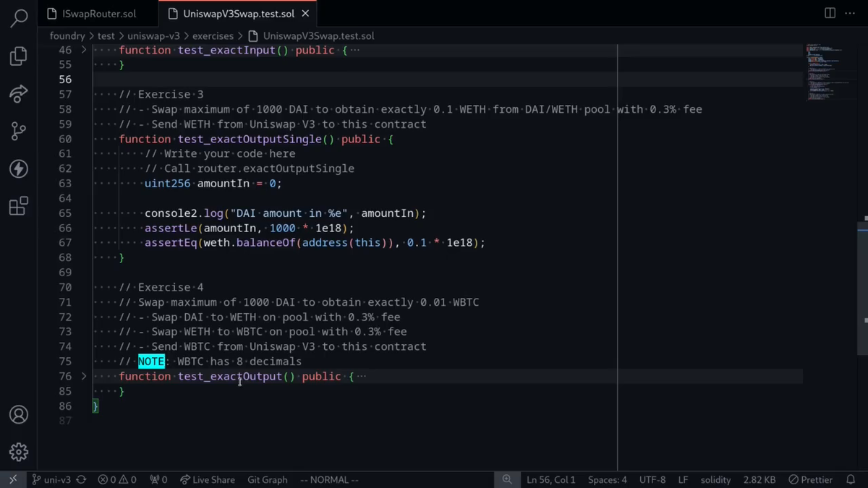Screen dimensions: 868x488
Task: Go to line via Ln 56, Col 1
Action: [x=550, y=479]
